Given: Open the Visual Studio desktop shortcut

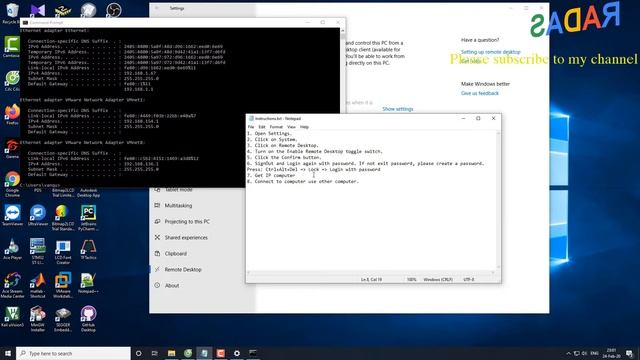Looking at the screenshot, I should pyautogui.click(x=38, y=10).
